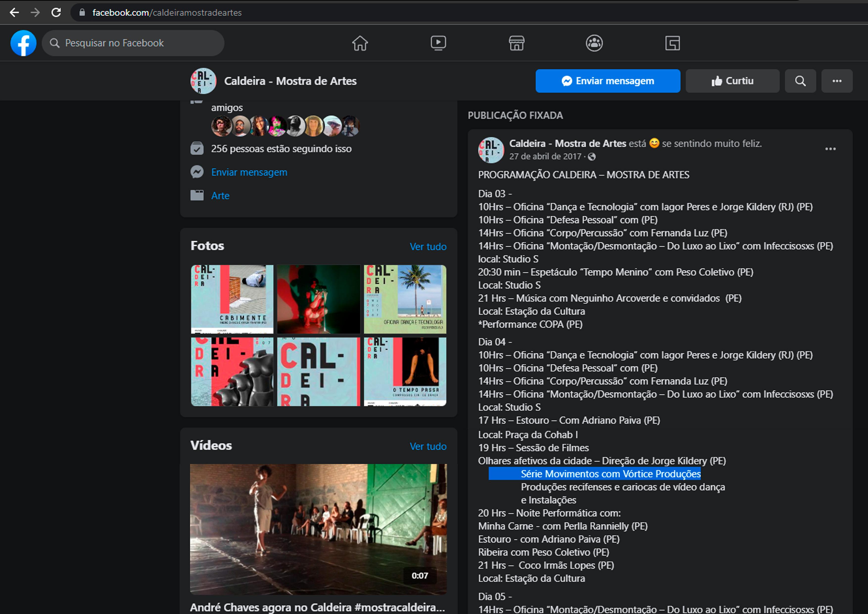The image size is (868, 614).
Task: Click the page search magnifier button
Action: pyautogui.click(x=800, y=81)
